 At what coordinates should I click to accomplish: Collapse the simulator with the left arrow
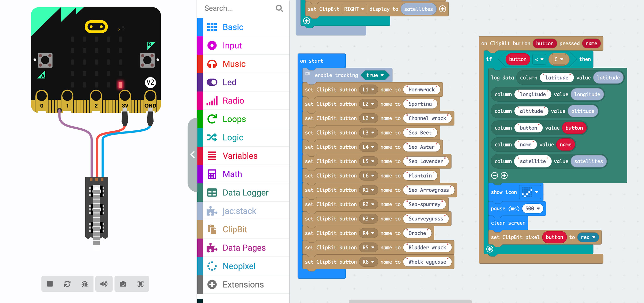[x=192, y=155]
